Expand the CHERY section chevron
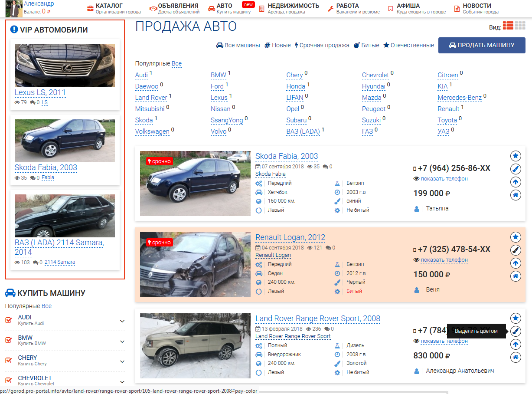The height and width of the screenshot is (394, 532). 122,361
